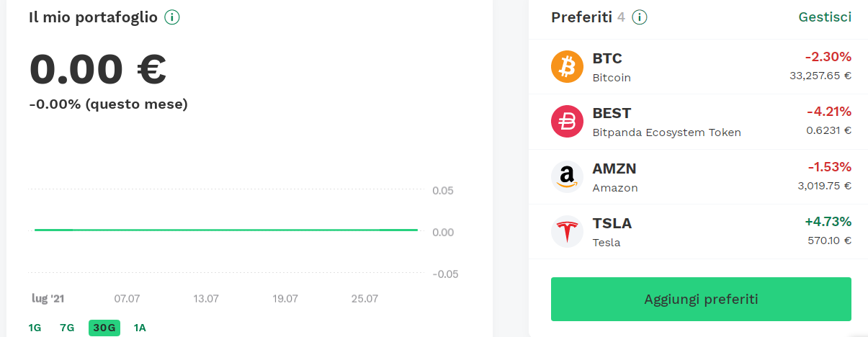Viewport: 868px width, 337px height.
Task: Open info icon beside Preferiti count
Action: coord(640,17)
